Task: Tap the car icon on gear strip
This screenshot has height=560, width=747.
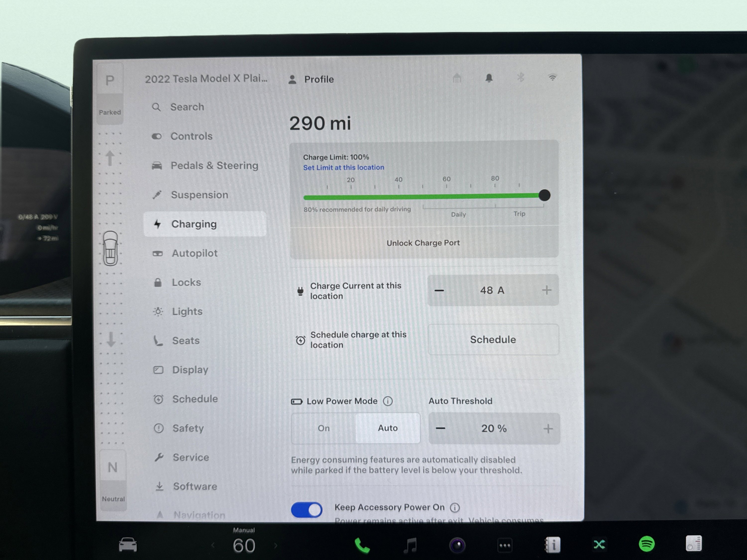Action: (110, 248)
